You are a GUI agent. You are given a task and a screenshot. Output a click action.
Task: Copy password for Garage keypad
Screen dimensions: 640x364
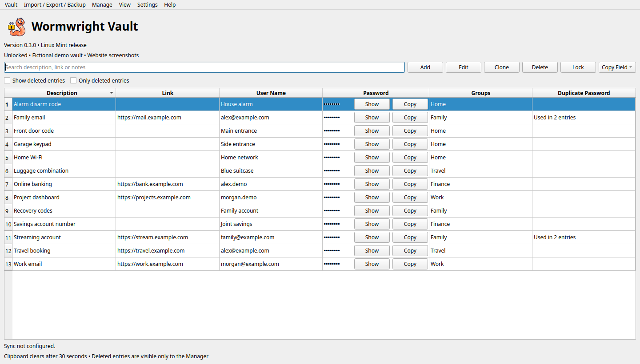click(x=410, y=144)
